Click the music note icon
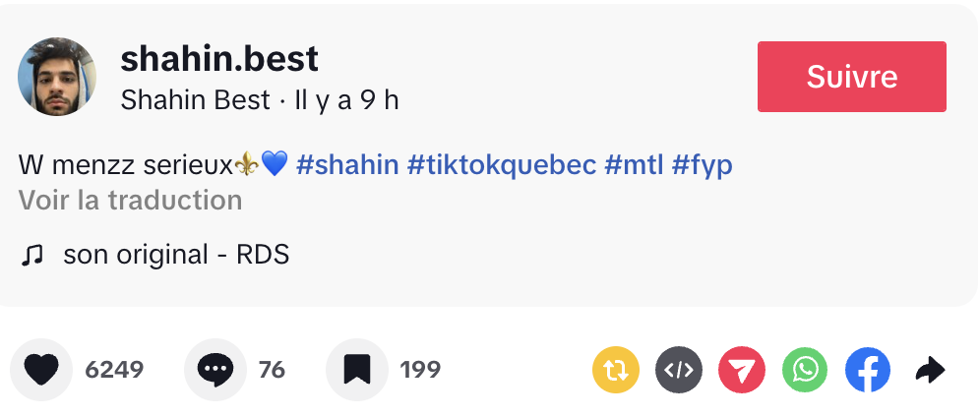Image resolution: width=980 pixels, height=417 pixels. click(33, 256)
